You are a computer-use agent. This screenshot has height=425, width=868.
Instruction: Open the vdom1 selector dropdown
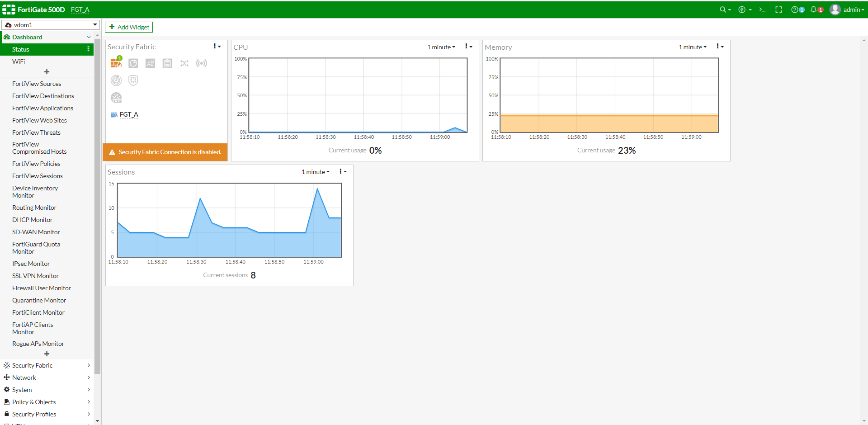coord(51,25)
